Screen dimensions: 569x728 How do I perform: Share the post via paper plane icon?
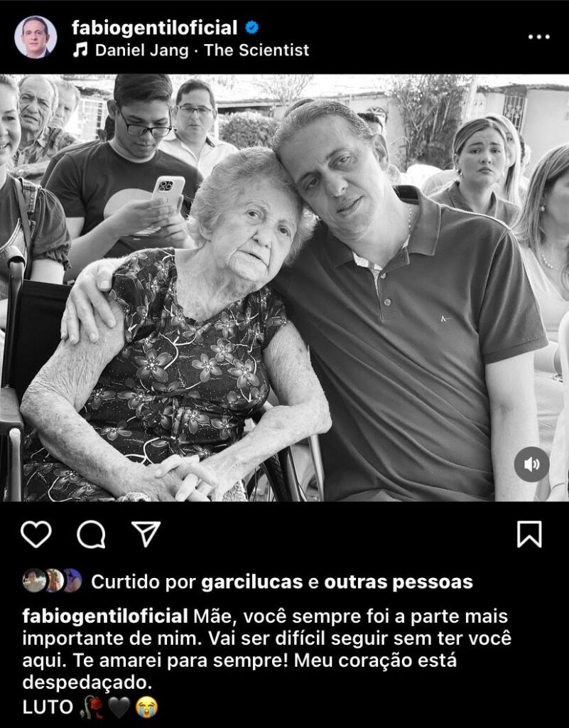point(146,534)
